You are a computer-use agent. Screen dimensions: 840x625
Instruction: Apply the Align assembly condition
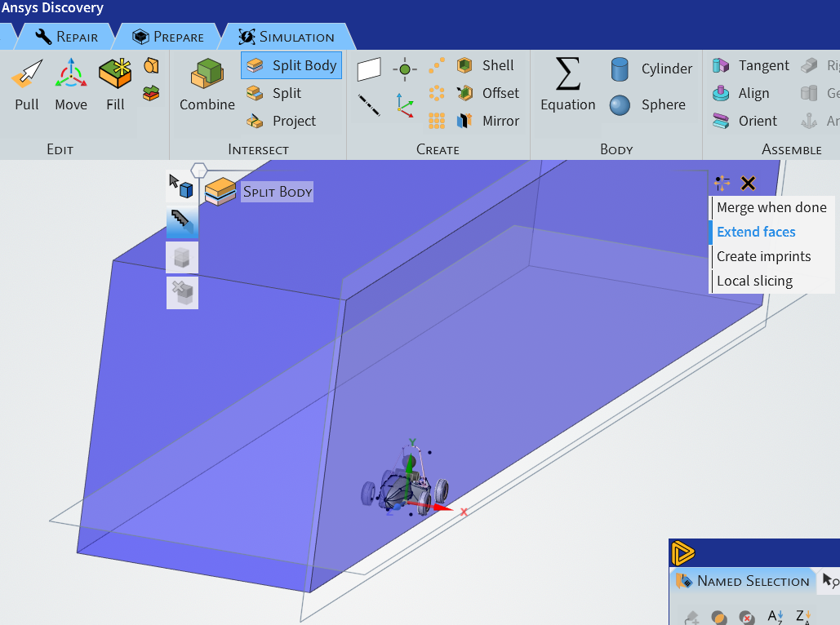[741, 93]
